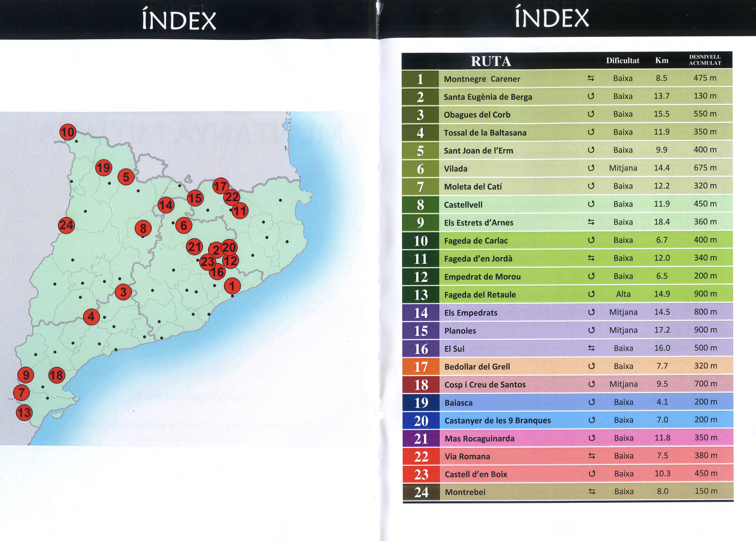Click map marker number 19
Image resolution: width=756 pixels, height=541 pixels.
point(103,168)
